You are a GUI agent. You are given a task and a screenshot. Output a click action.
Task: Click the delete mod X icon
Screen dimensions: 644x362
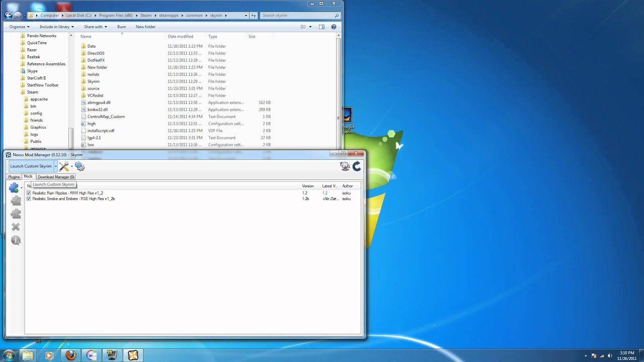click(16, 227)
